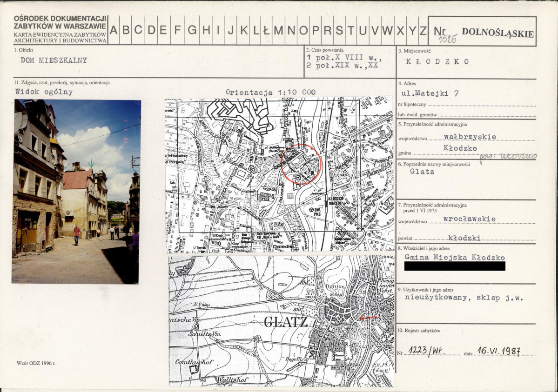Click the handwritten card number 3525

point(447,39)
